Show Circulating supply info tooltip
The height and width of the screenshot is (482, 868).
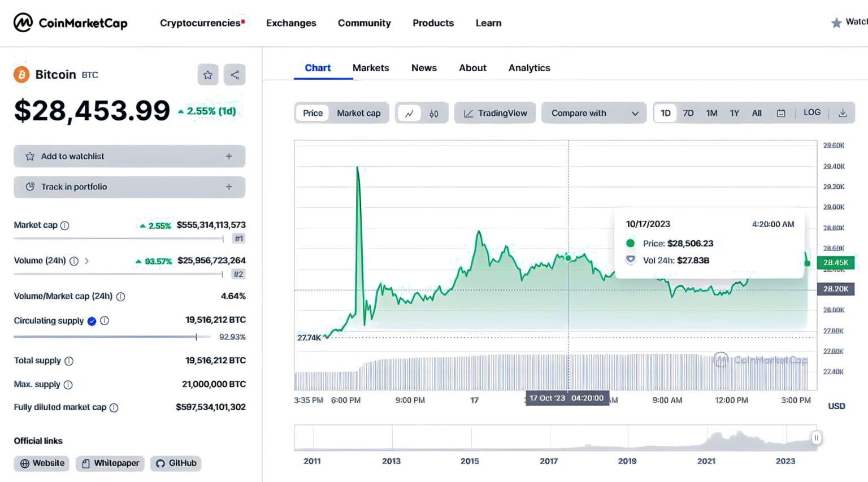click(x=105, y=320)
